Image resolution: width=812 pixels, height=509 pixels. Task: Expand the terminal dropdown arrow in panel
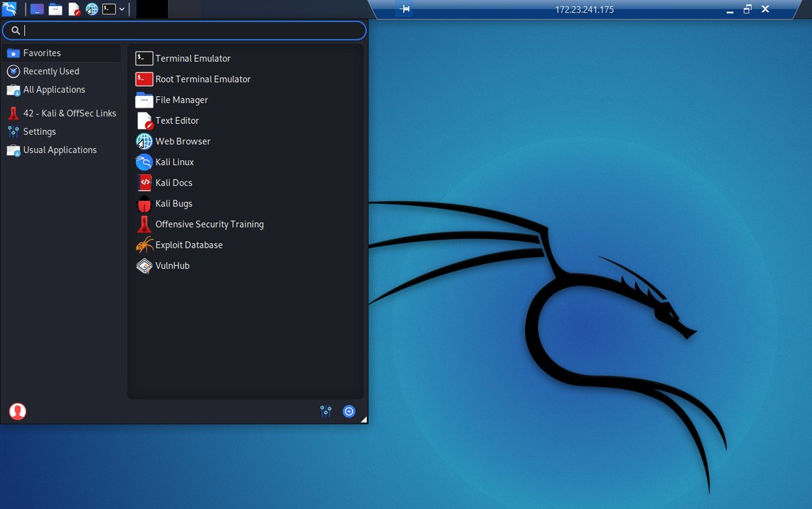coord(122,9)
